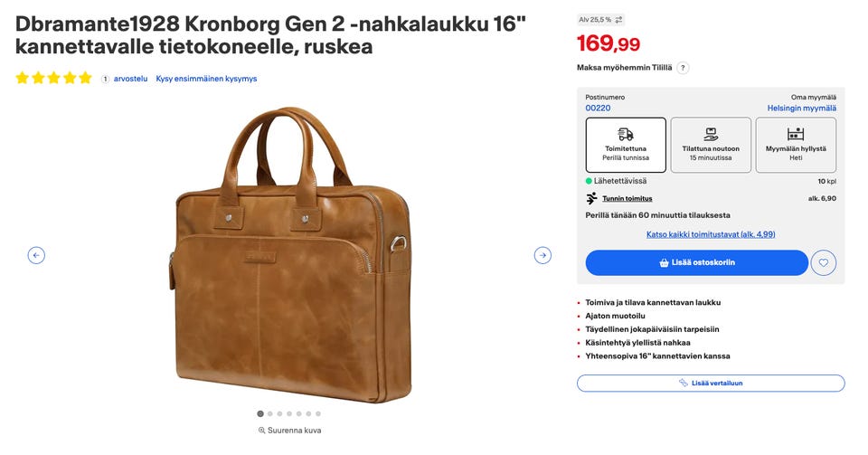Add product to wishlist with heart icon
868x455 pixels.
[824, 262]
